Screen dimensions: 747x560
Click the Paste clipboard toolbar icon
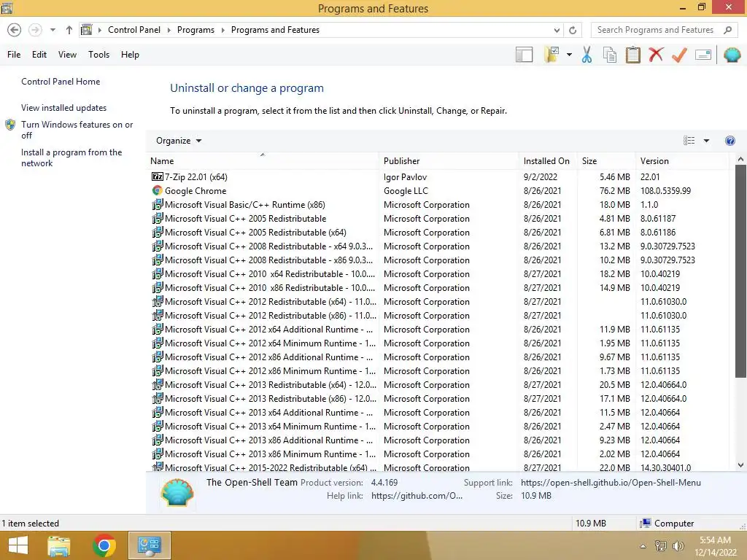pos(632,55)
